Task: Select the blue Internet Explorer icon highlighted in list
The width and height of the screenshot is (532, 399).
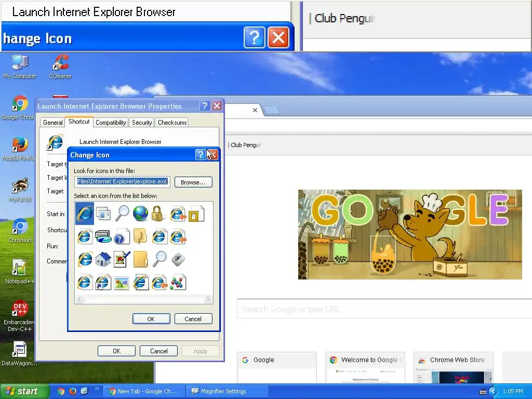Action: click(x=85, y=214)
